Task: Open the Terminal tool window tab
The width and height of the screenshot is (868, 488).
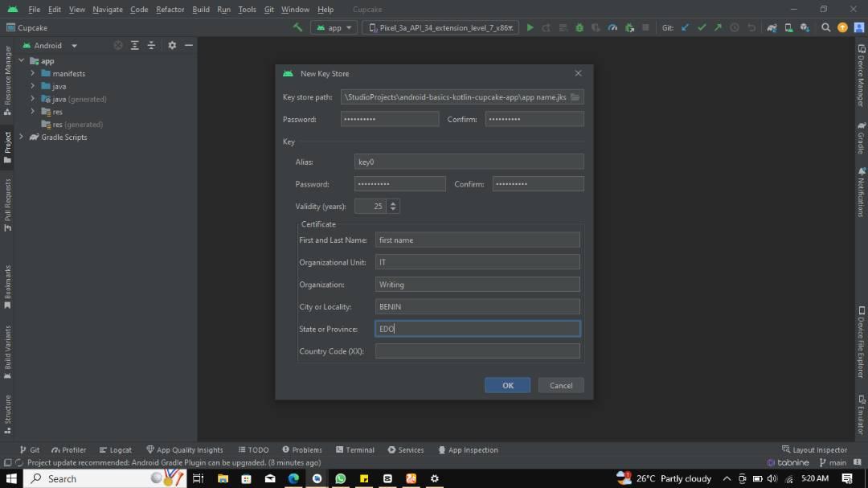Action: coord(354,450)
